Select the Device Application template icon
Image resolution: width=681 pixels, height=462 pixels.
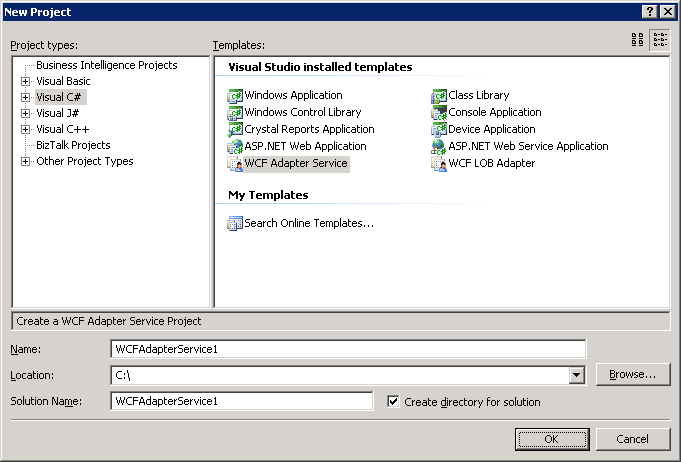439,129
